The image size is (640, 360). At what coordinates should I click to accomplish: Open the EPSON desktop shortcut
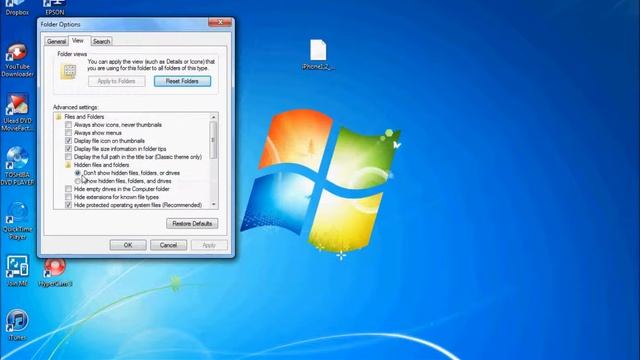55,7
